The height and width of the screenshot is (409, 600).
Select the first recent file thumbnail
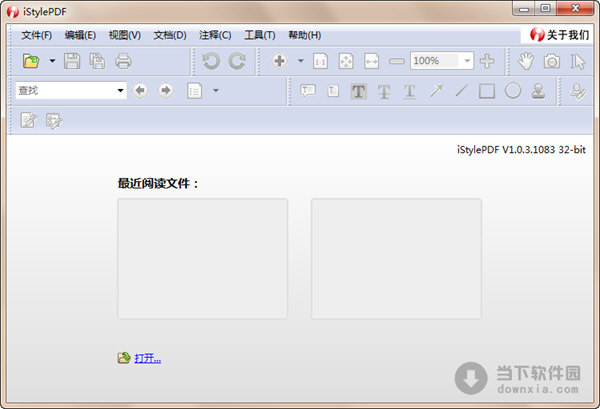pyautogui.click(x=202, y=259)
